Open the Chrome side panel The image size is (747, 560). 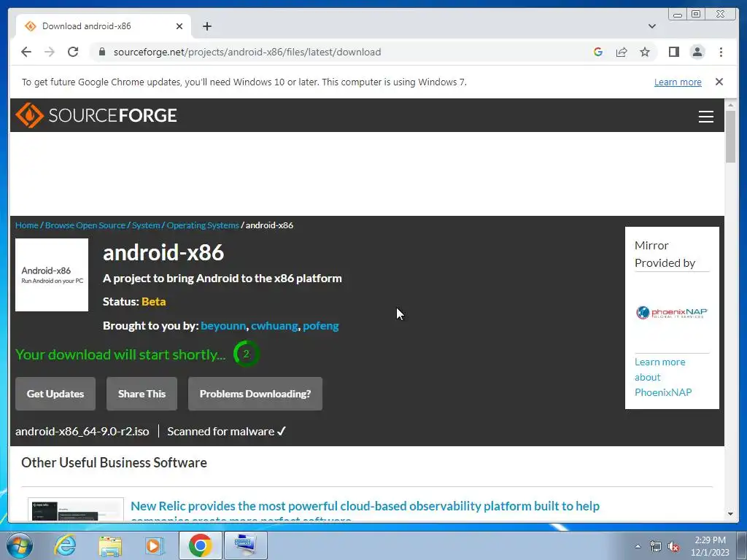(x=673, y=52)
